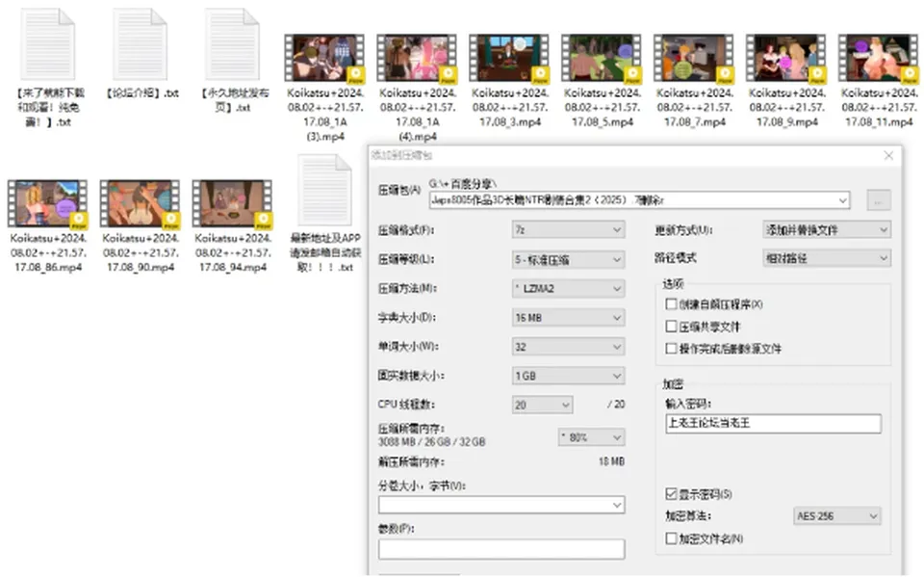Select the 【论坛介绍】.txt file icon
Screen dimensions: 924x577
coord(140,44)
